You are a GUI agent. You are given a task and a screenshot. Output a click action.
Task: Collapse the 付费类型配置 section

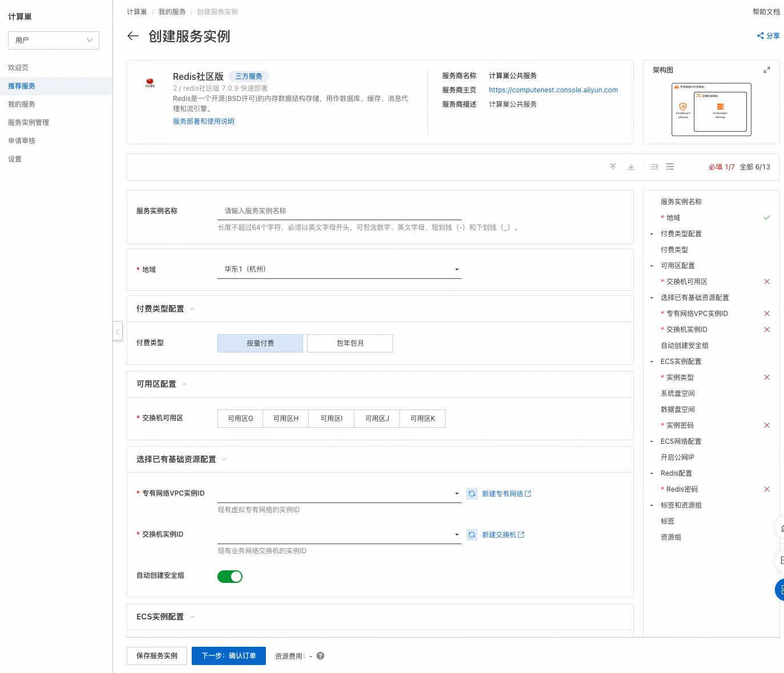coord(192,309)
